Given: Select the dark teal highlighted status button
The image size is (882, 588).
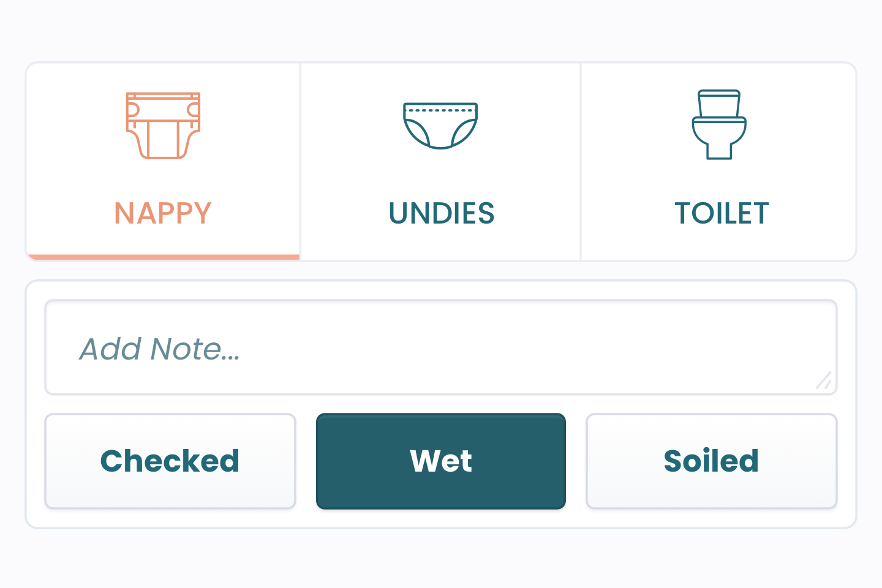Looking at the screenshot, I should 441,461.
